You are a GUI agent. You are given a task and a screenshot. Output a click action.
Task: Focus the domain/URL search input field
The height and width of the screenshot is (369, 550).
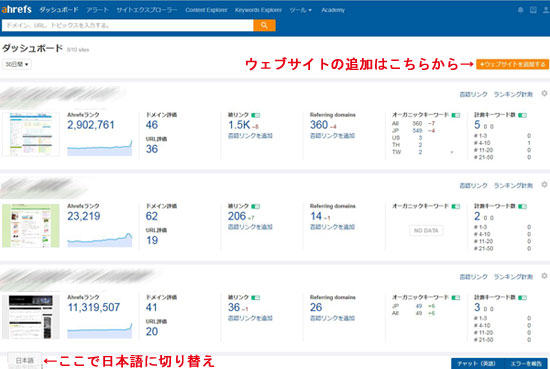pyautogui.click(x=128, y=25)
